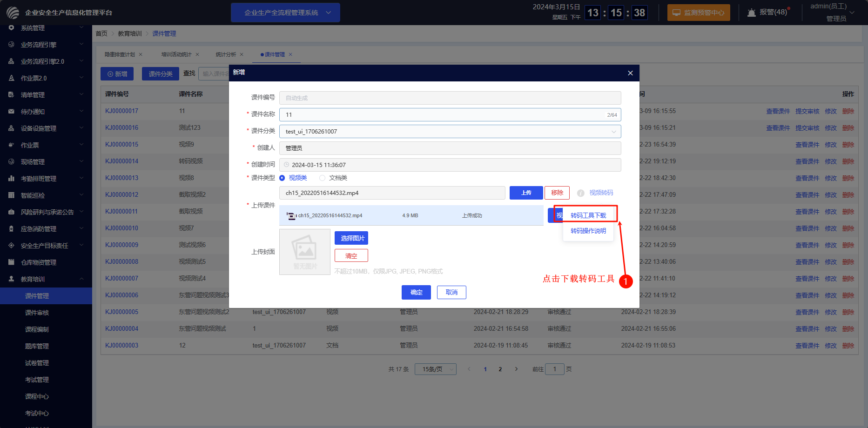The width and height of the screenshot is (868, 428).
Task: Expand the 系统管理 menu chevron
Action: (x=81, y=28)
